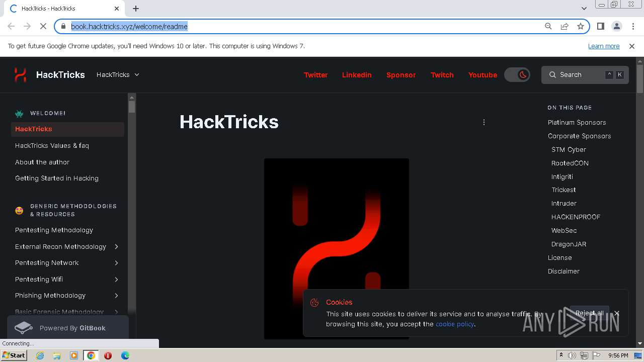Screen dimensions: 644x362
Task: Click the Search box in header
Action: tap(585, 75)
